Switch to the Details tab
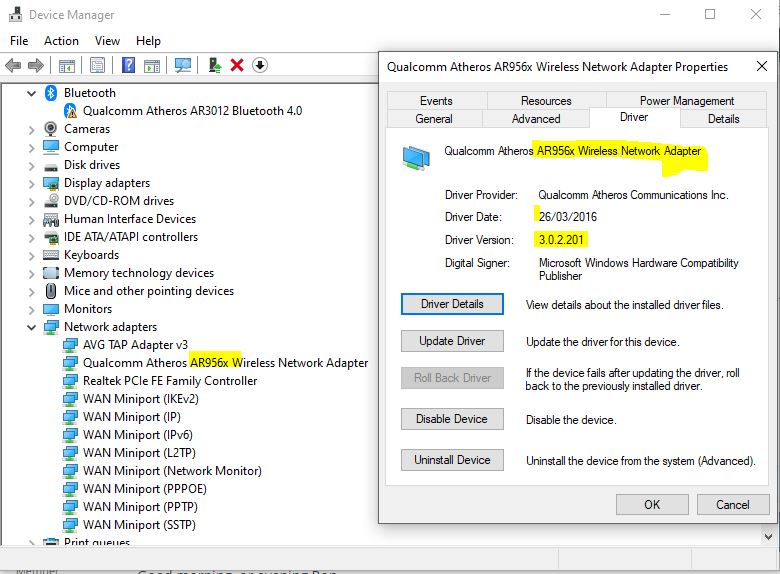The image size is (780, 574). pyautogui.click(x=723, y=118)
